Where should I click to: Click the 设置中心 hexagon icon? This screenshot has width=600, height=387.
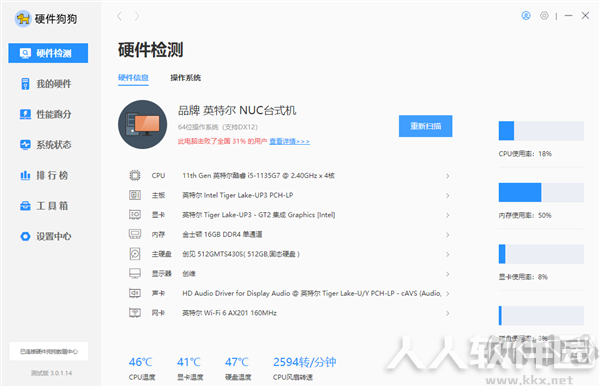tap(25, 237)
